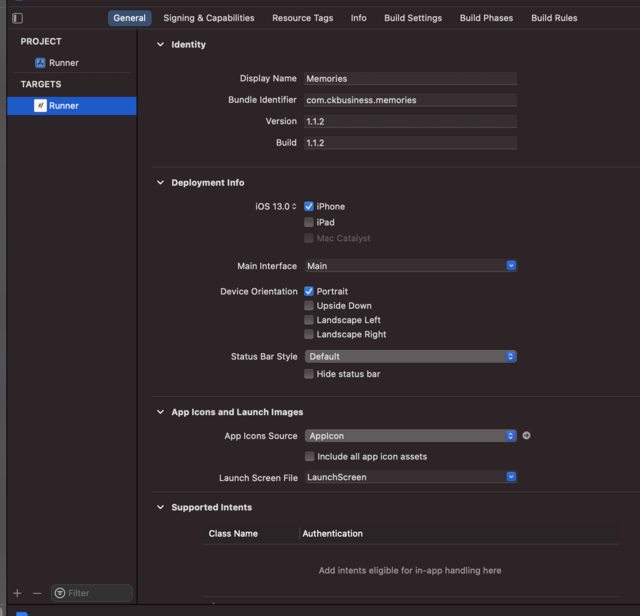Collapse the Supported Intents section
640x616 pixels.
(160, 507)
